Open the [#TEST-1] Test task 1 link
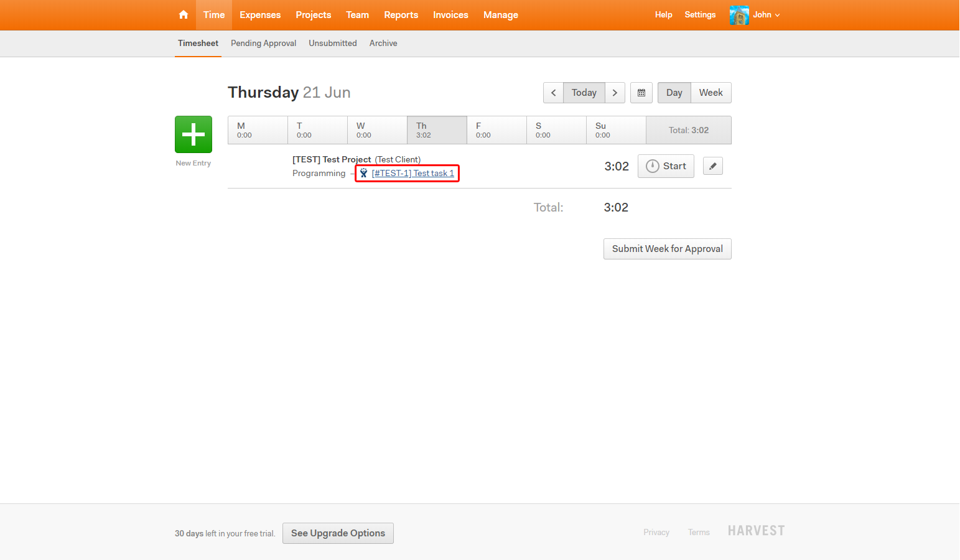960x560 pixels. 413,174
